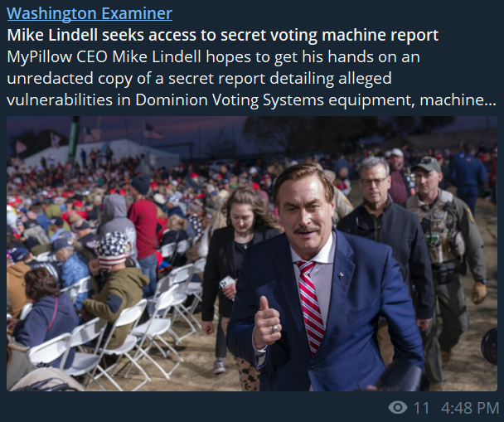The image size is (504, 422).
Task: Click the American flag atop the background pole
Action: click(x=153, y=131)
